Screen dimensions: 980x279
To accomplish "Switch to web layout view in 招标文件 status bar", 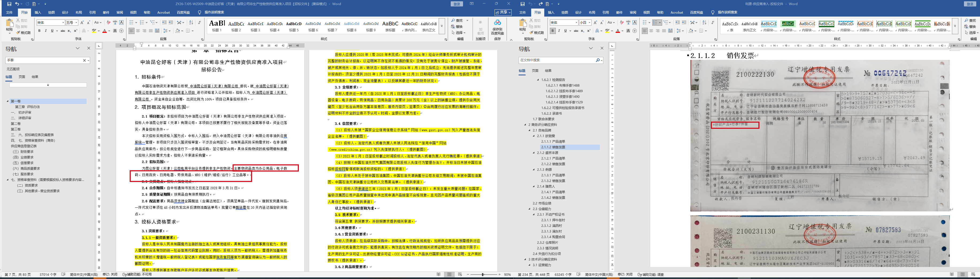I will point(460,274).
